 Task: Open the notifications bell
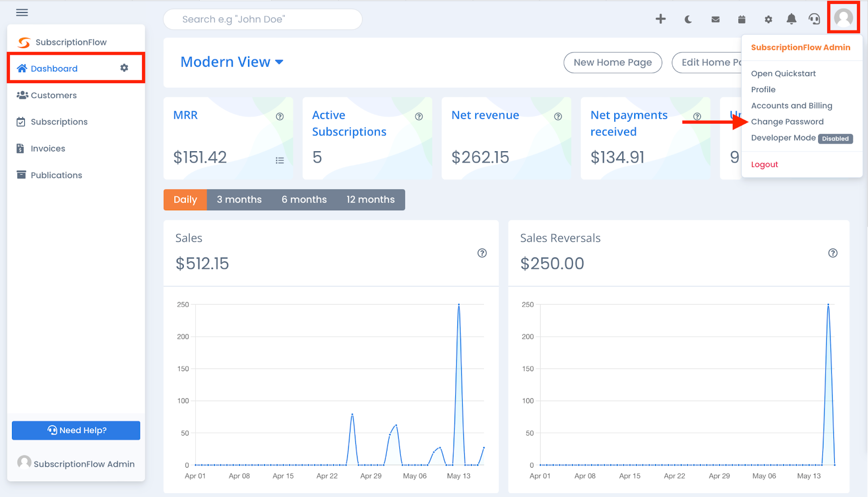pyautogui.click(x=792, y=20)
